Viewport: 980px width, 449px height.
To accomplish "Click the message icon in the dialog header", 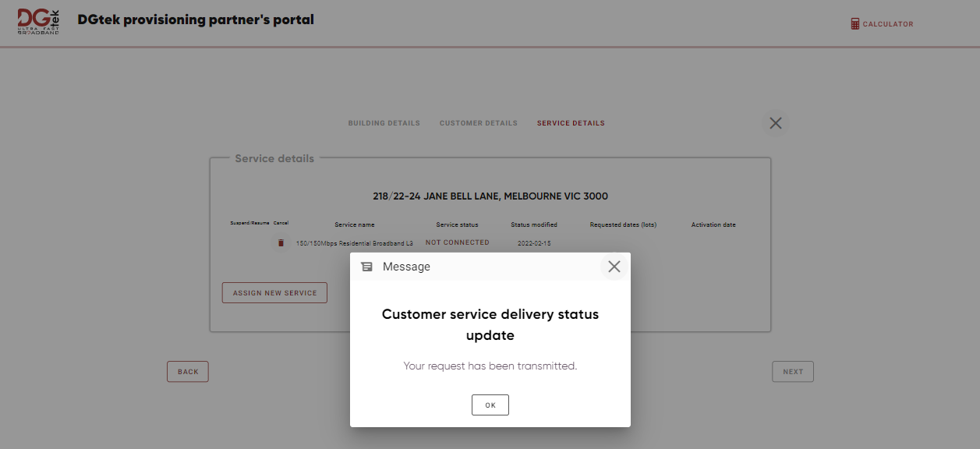I will (366, 266).
